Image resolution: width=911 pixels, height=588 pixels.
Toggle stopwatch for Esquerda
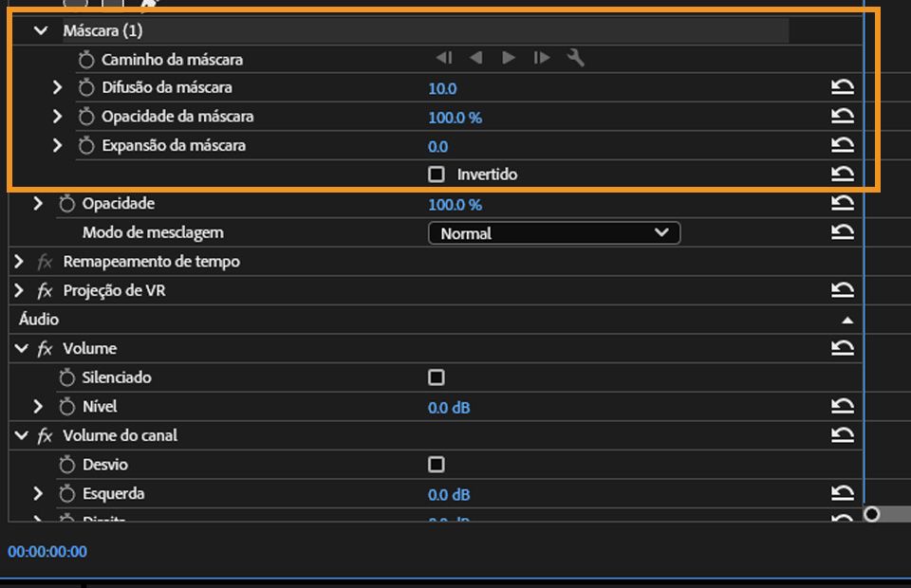[66, 494]
